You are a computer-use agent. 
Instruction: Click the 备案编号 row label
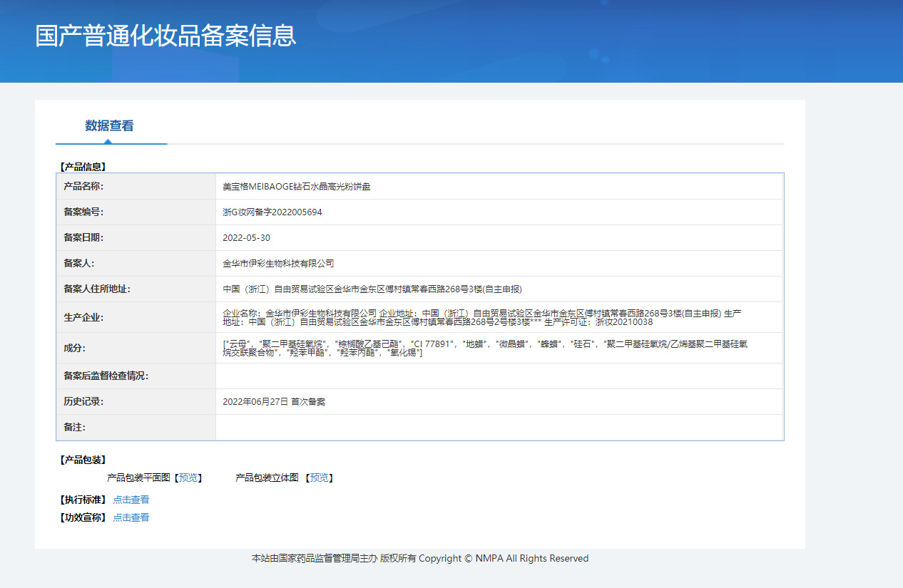(84, 212)
